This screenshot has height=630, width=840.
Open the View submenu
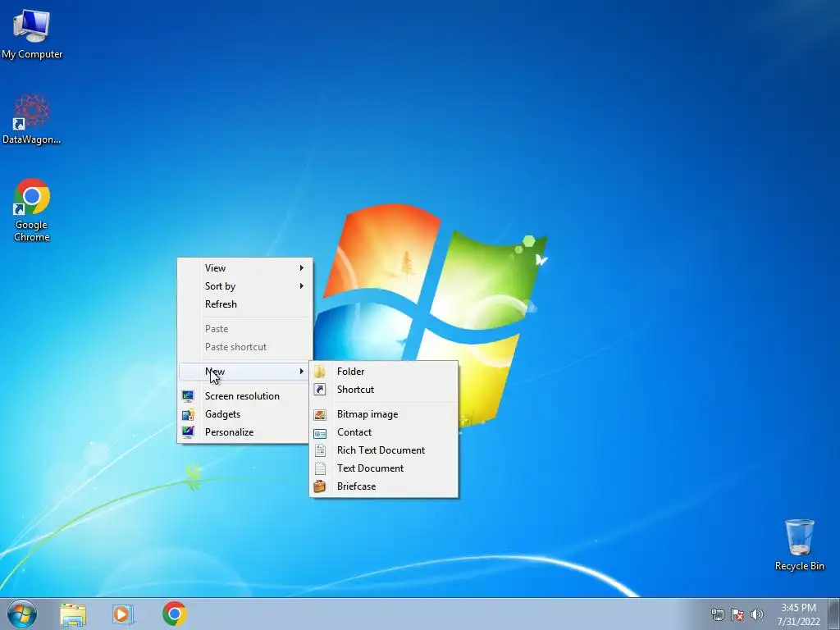pyautogui.click(x=244, y=268)
